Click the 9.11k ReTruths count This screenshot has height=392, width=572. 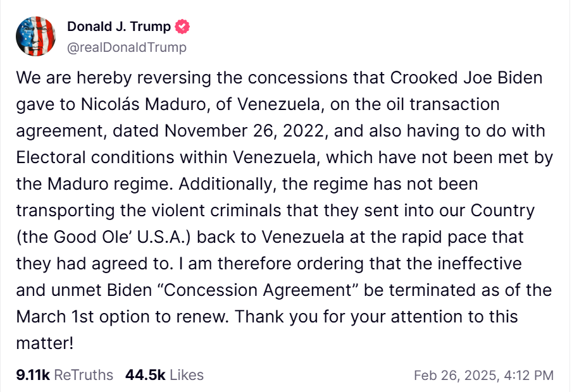(x=33, y=375)
